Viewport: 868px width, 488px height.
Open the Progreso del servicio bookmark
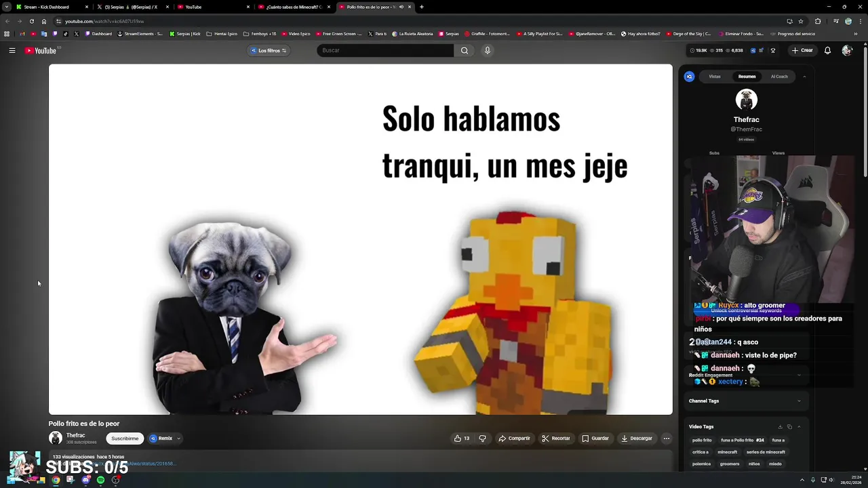click(793, 34)
